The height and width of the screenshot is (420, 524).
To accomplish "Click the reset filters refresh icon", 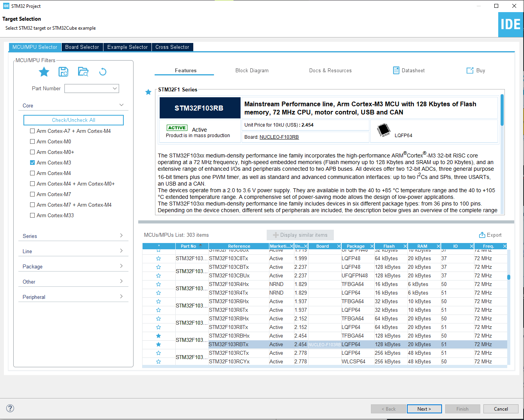I will point(103,72).
